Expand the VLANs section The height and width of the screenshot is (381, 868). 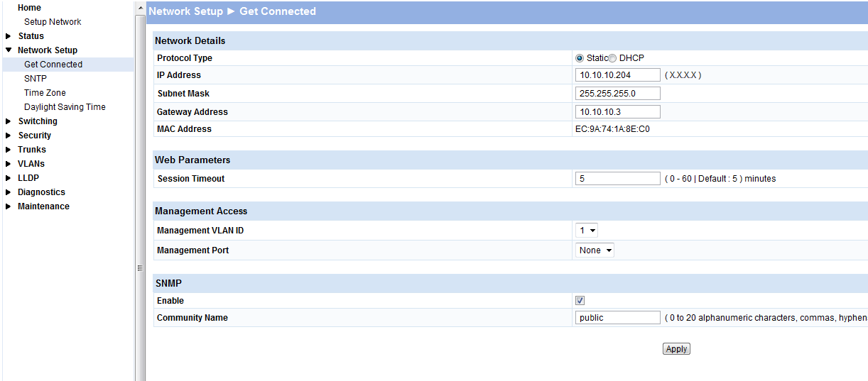pyautogui.click(x=9, y=164)
